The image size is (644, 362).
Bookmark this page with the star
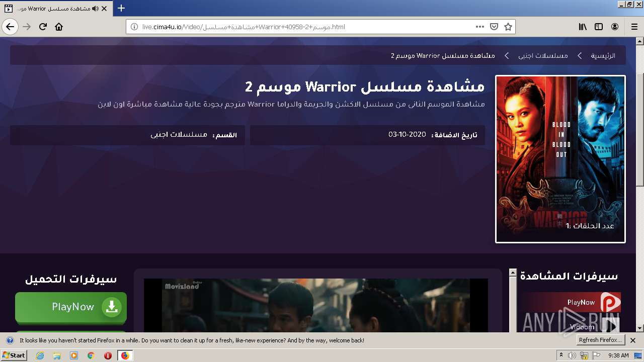tap(508, 27)
